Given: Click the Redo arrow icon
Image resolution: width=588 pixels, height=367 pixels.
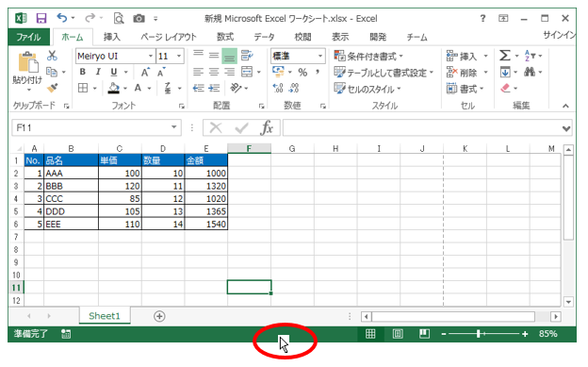Looking at the screenshot, I should 90,18.
